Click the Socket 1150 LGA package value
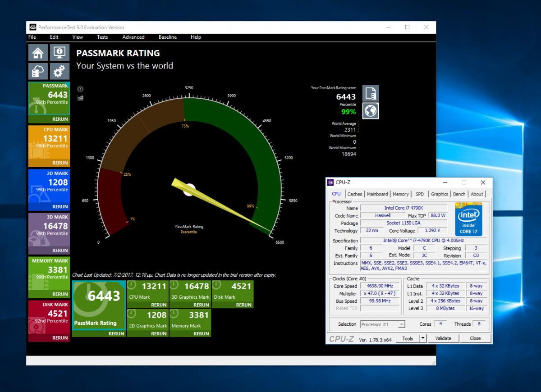Screen dimensions: 541x392 click(403, 223)
